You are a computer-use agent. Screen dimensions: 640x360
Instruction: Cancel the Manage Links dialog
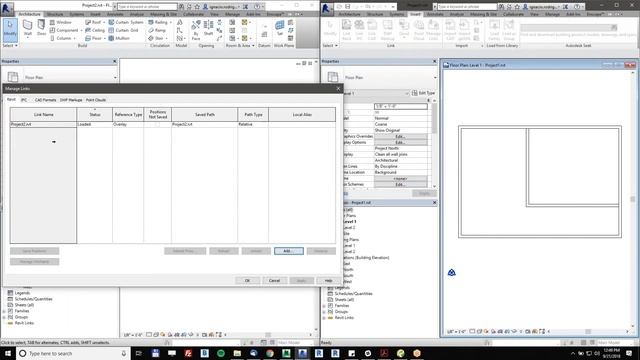[274, 280]
